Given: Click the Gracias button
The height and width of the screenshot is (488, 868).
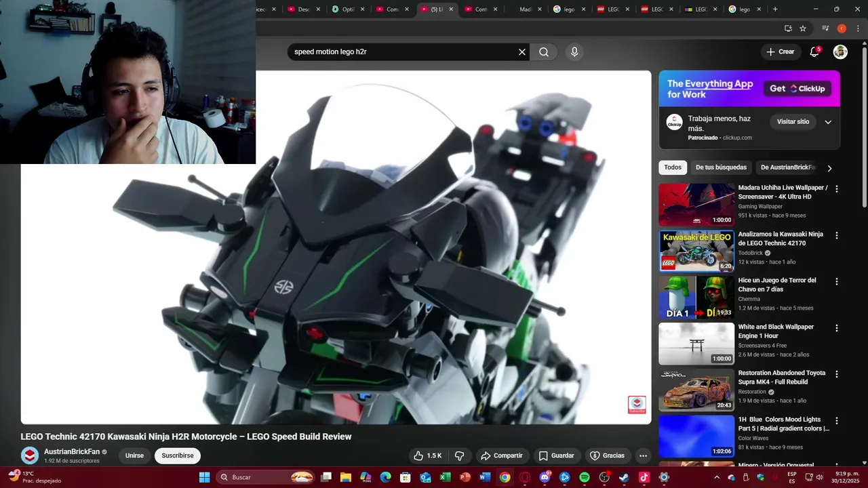Looking at the screenshot, I should (607, 455).
